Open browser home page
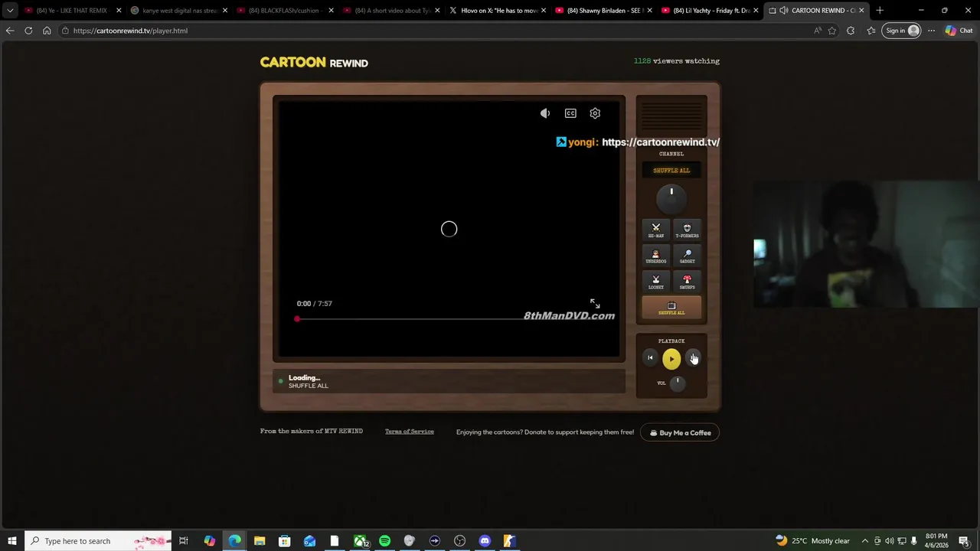The width and height of the screenshot is (980, 551). [47, 31]
